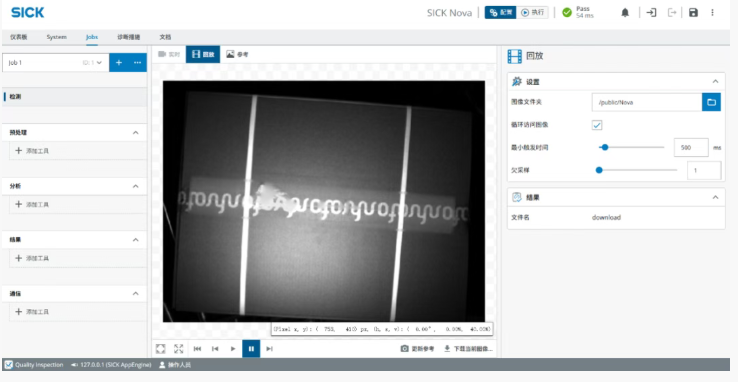Collapse the 分析 analysis section
Screen dimensions: 738x382
136,186
